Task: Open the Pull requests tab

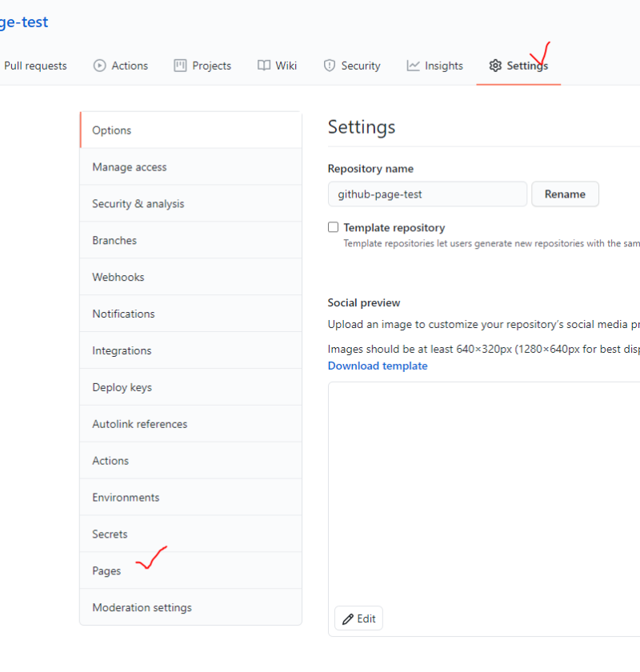Action: [x=35, y=66]
